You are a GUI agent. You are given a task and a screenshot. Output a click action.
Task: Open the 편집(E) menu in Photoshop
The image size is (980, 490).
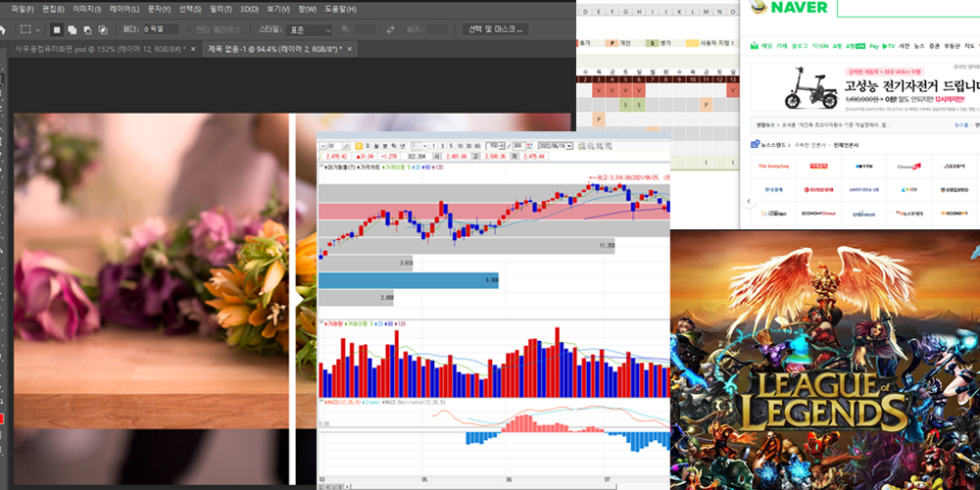[53, 10]
